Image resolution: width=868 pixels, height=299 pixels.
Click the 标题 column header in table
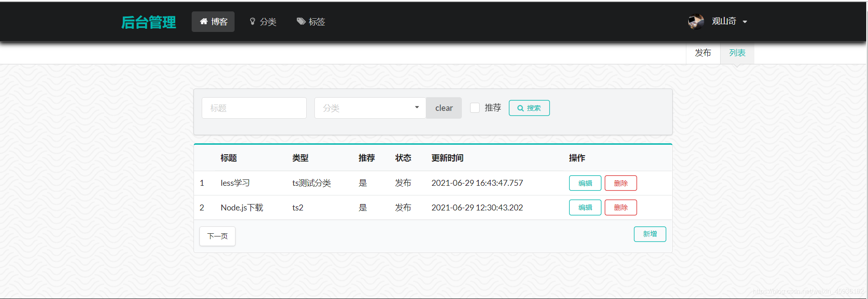click(x=229, y=158)
